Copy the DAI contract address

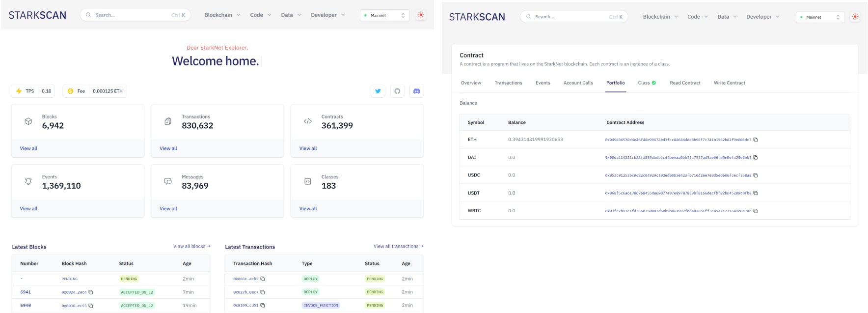tap(756, 157)
